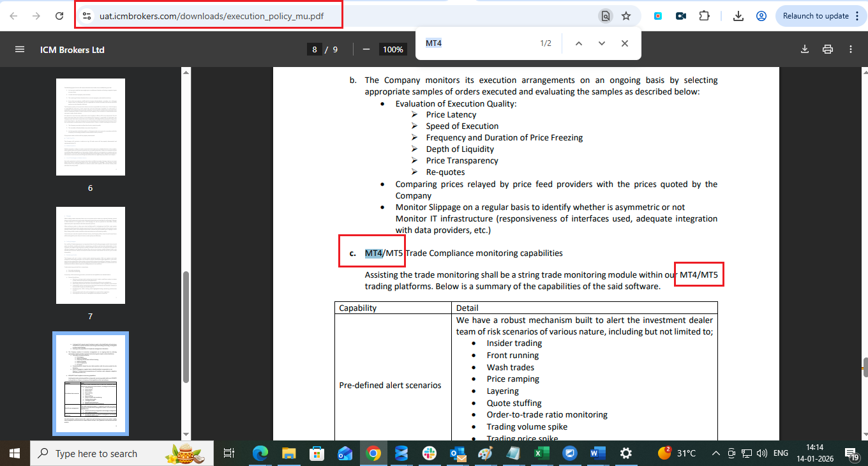The image size is (868, 466).
Task: Close the find bar
Action: 624,43
